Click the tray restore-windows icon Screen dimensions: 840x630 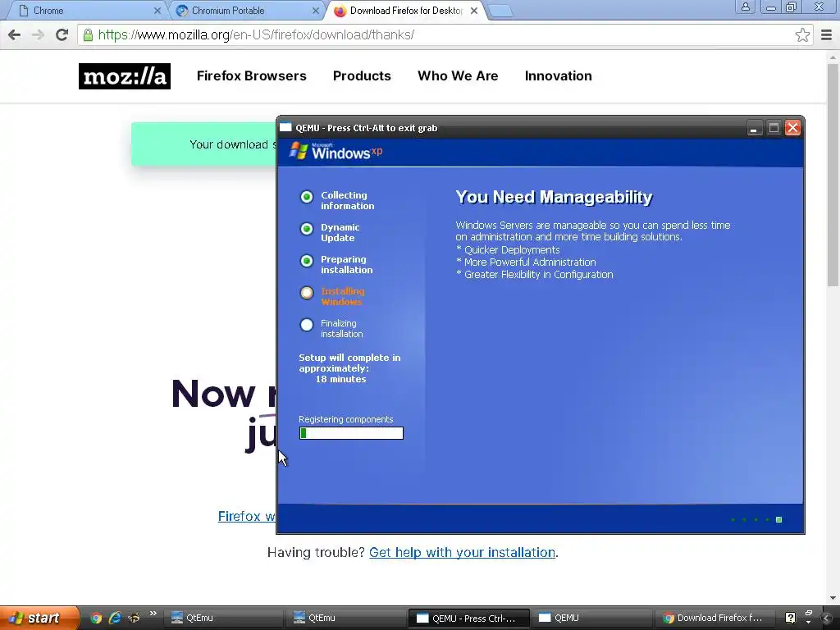point(809,614)
